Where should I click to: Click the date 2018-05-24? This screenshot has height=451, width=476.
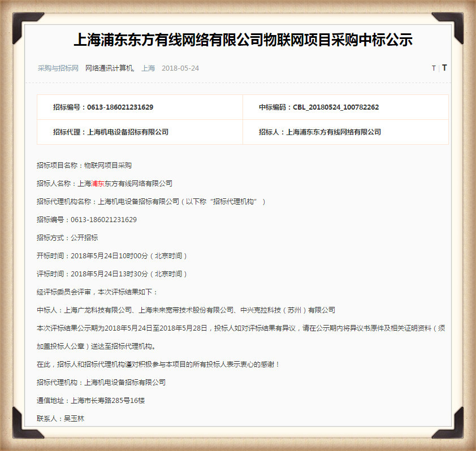click(180, 68)
